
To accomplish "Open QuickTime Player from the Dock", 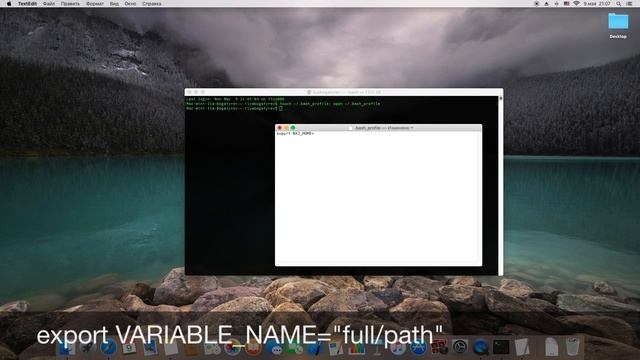I will click(x=480, y=347).
